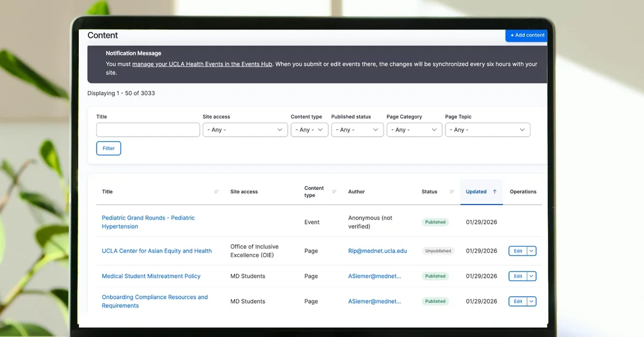Open the Page Category filter dropdown

[x=414, y=130]
